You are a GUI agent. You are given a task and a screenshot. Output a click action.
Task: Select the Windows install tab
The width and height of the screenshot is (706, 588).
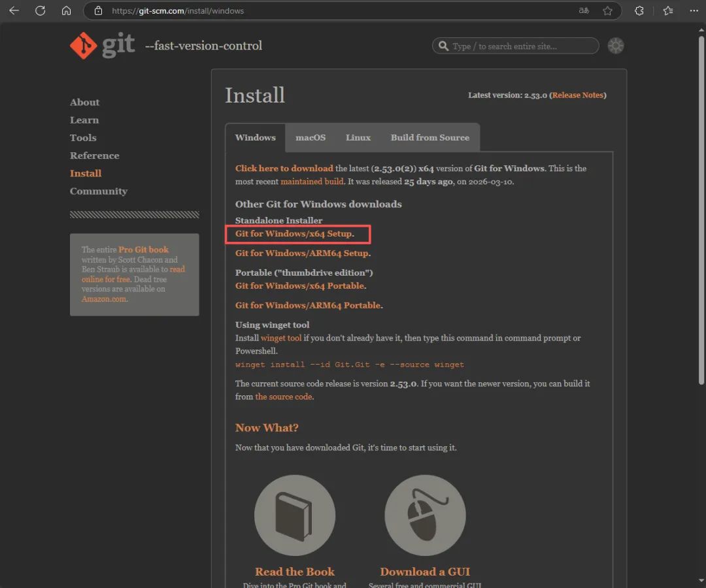(x=256, y=138)
